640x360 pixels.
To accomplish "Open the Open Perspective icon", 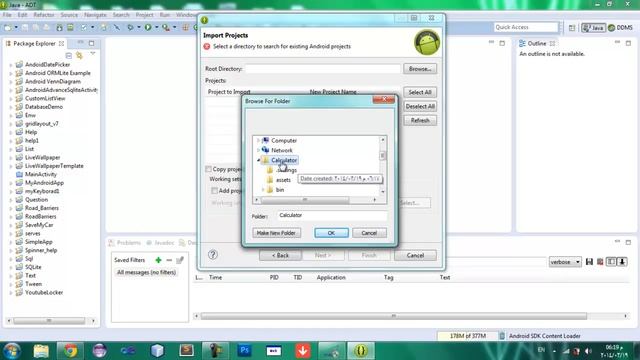I will [x=572, y=28].
